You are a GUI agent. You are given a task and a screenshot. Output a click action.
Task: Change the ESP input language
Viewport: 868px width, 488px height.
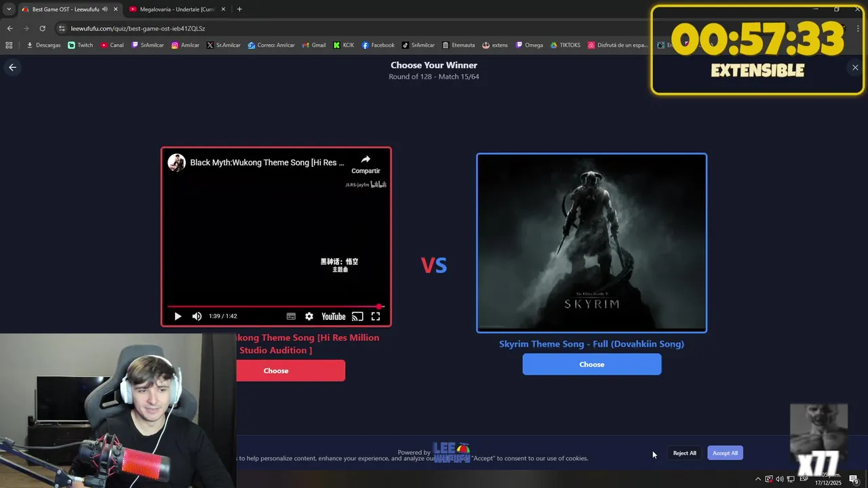pyautogui.click(x=804, y=479)
